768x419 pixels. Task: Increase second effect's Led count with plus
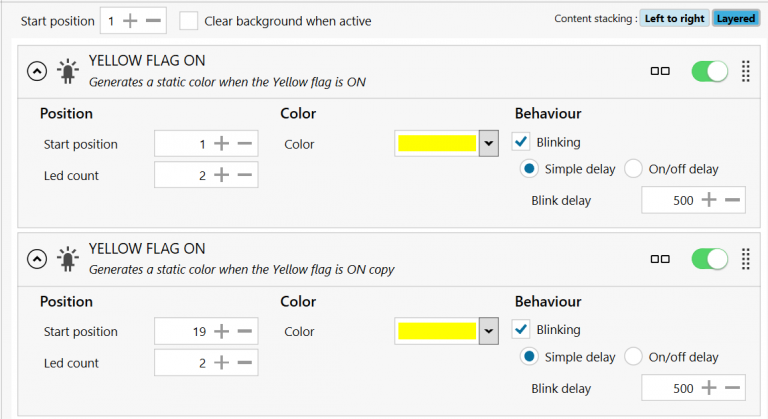[x=222, y=362]
